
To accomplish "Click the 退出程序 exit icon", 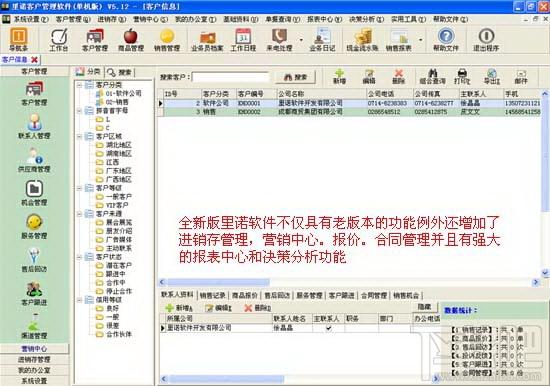I will pyautogui.click(x=486, y=40).
